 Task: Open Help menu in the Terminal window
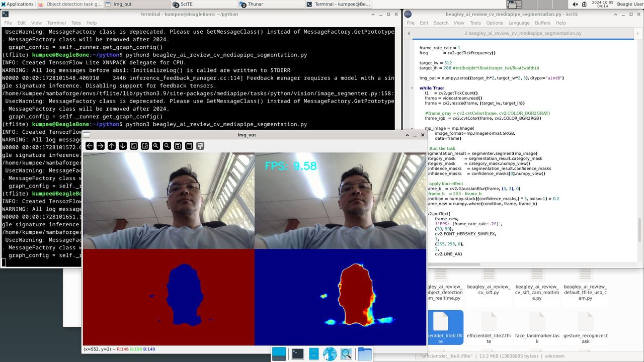92,23
